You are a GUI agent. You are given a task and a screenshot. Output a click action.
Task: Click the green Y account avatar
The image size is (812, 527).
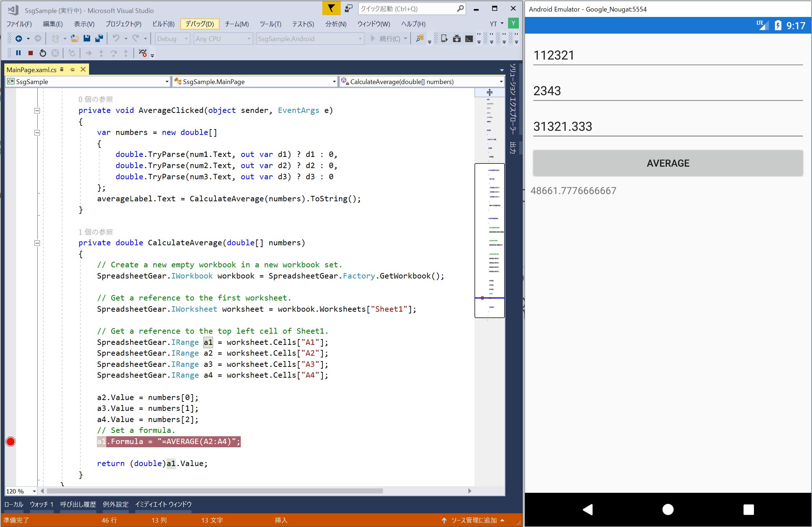click(513, 23)
